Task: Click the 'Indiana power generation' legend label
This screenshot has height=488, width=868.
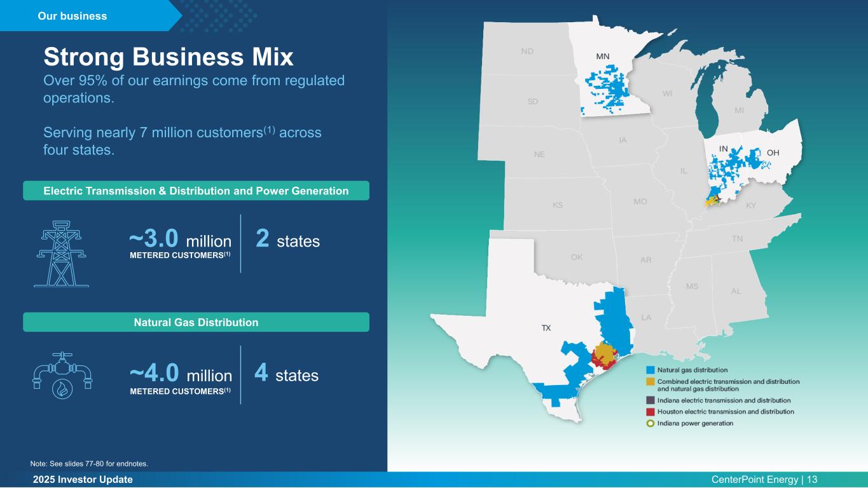Action: (695, 423)
